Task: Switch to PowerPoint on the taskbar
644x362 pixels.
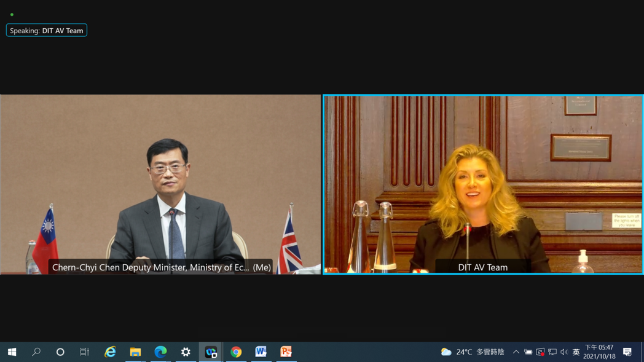Action: 286,352
